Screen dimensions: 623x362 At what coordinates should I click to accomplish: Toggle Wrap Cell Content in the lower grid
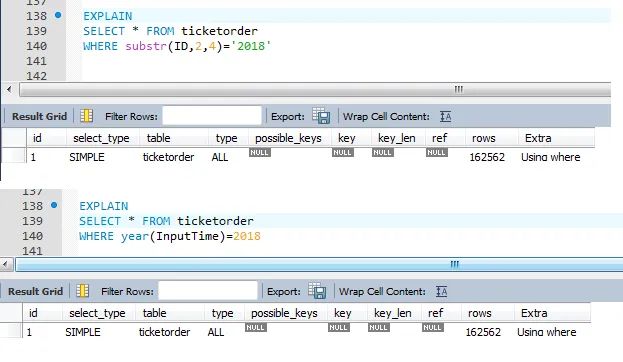pos(441,291)
